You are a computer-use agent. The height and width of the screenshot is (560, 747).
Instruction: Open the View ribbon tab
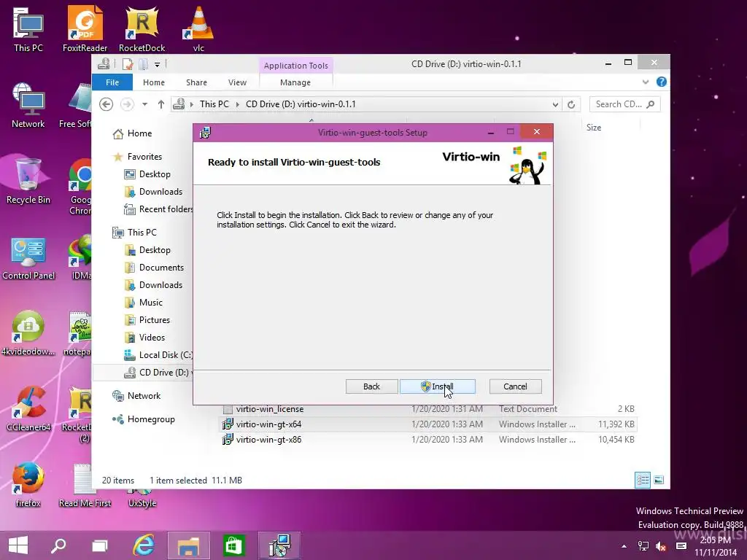click(x=237, y=82)
